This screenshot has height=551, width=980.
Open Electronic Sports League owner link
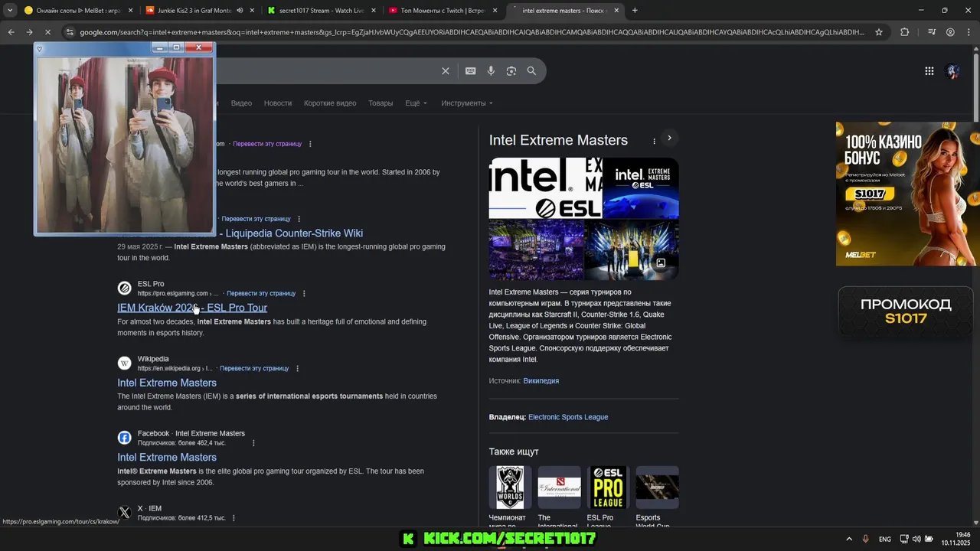pos(568,417)
